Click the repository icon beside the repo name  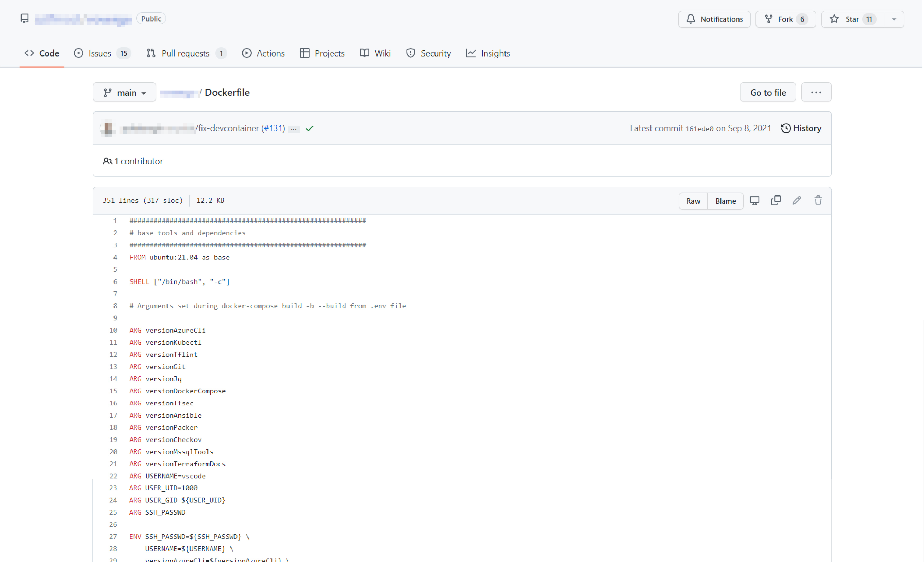coord(25,19)
